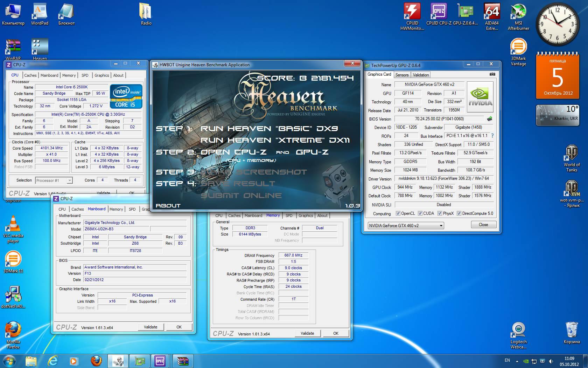This screenshot has width=588, height=368.
Task: Click Open CPU-Z in Heaven window
Action: [233, 152]
